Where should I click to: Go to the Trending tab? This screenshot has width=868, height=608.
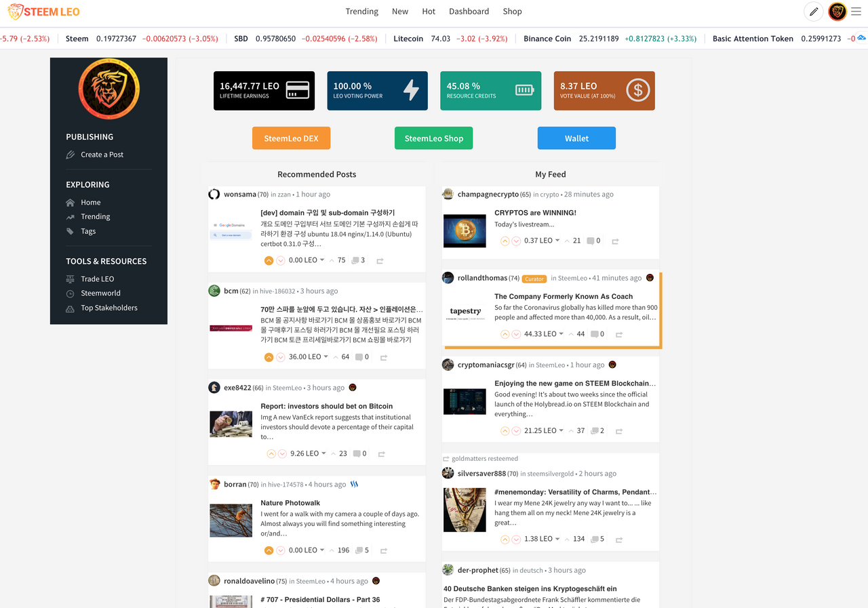362,12
